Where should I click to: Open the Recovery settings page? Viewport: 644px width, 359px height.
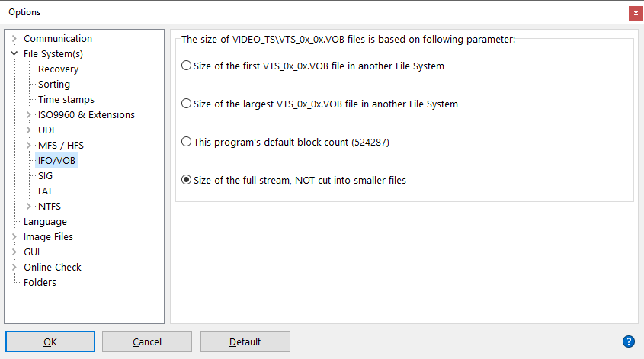(x=58, y=69)
